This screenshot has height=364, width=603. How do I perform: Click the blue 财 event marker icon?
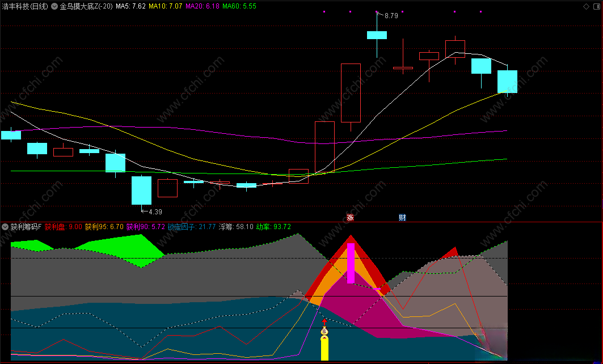point(402,218)
